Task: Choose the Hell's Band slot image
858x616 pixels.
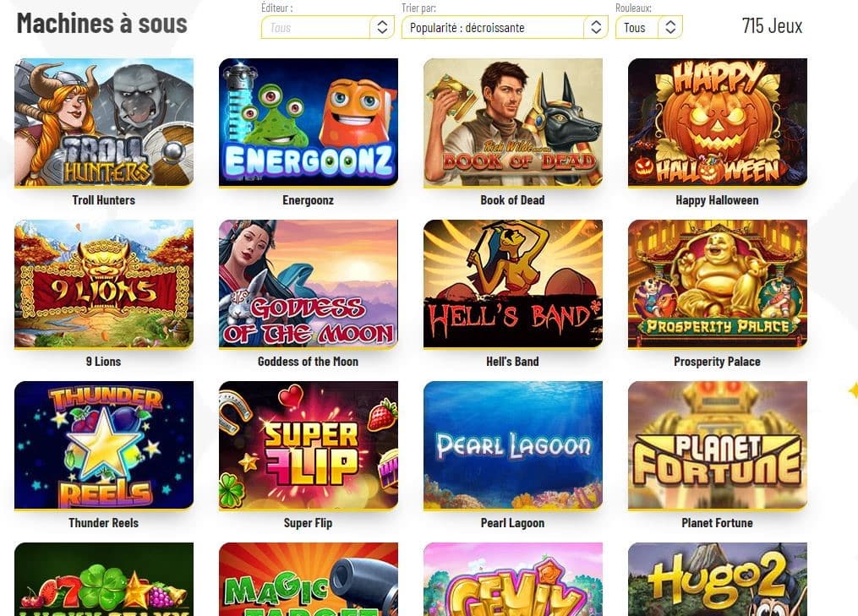Action: coord(513,284)
